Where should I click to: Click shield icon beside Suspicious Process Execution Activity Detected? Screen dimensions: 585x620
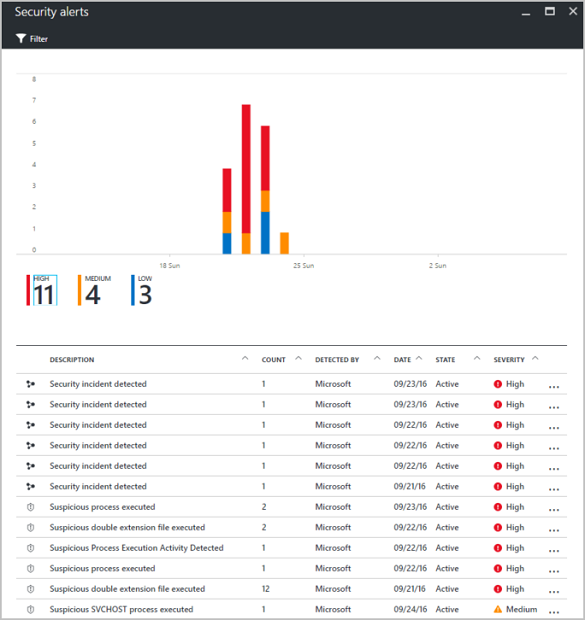click(30, 548)
